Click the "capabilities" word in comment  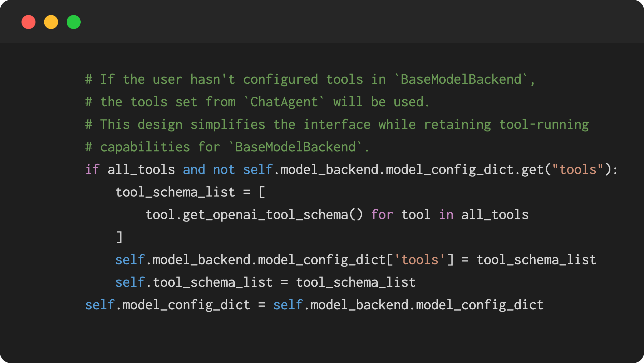tap(145, 147)
